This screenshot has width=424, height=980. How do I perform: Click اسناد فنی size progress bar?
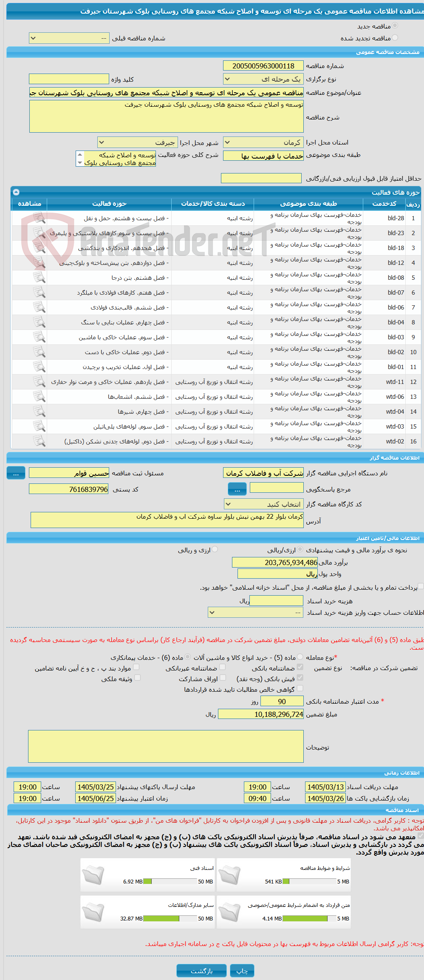pos(170,881)
